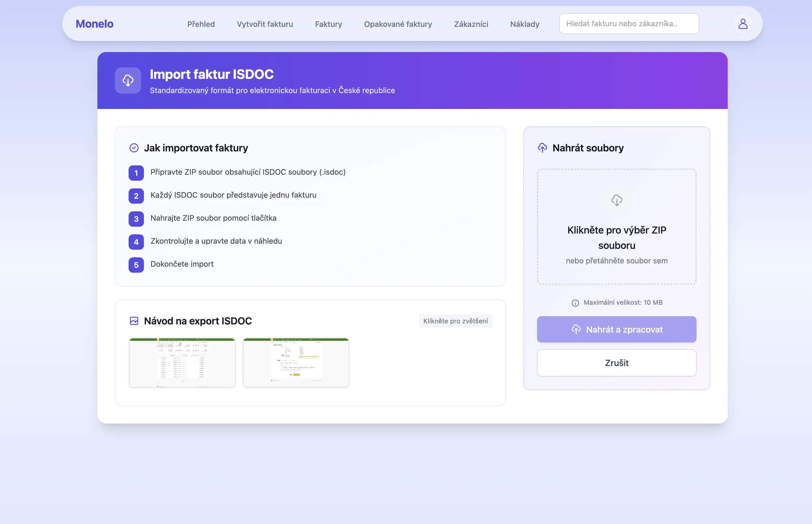Click the step 5 number badge
Image resolution: width=812 pixels, height=524 pixels.
pyautogui.click(x=136, y=265)
